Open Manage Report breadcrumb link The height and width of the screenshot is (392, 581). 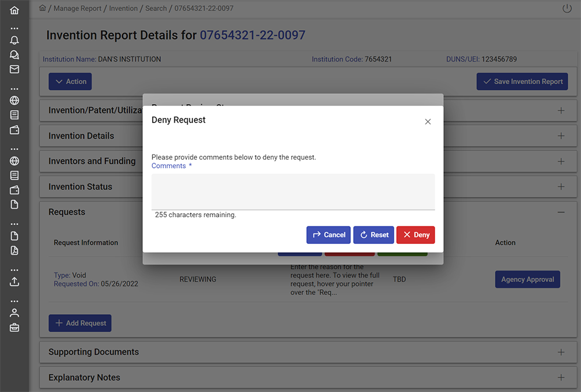point(77,8)
